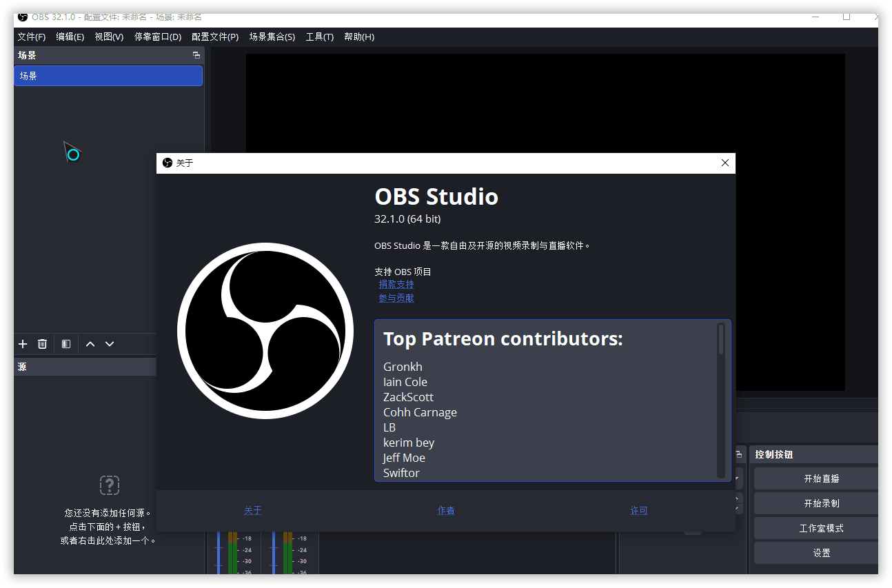The width and height of the screenshot is (892, 588).
Task: Expand the 场景集合(S) menu
Action: [x=272, y=37]
